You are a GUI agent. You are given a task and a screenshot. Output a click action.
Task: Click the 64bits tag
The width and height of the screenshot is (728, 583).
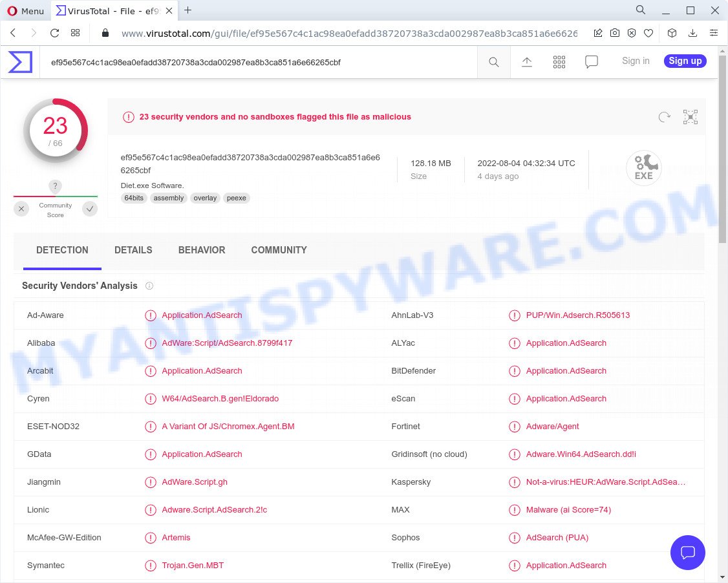point(134,198)
